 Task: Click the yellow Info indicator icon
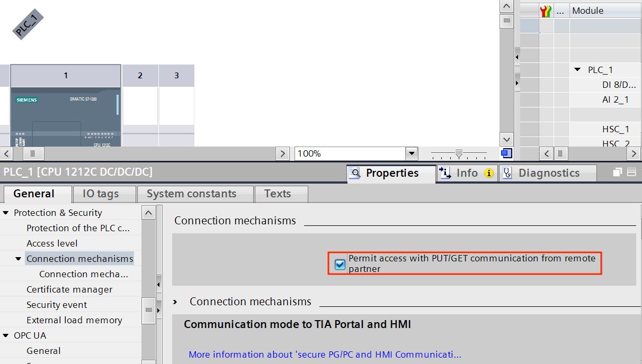click(x=488, y=173)
